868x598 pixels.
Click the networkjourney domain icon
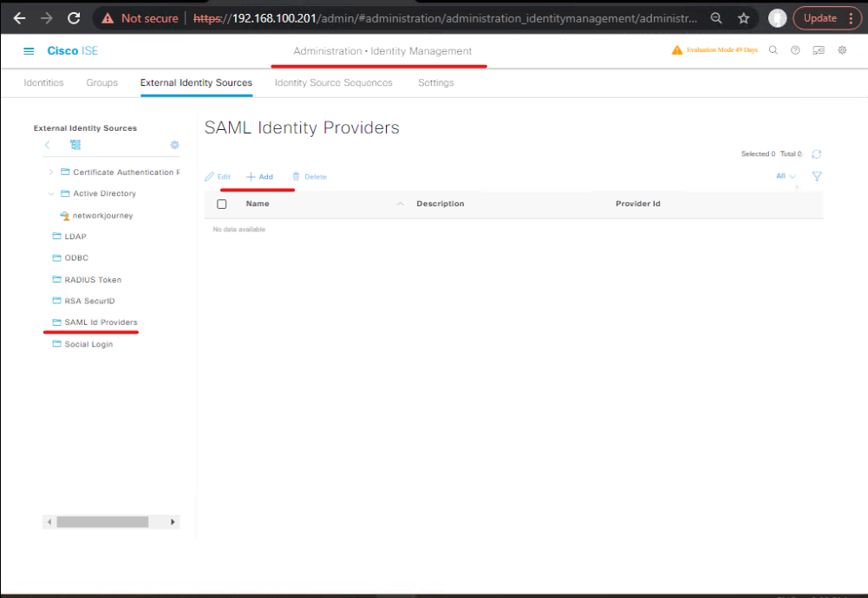65,216
